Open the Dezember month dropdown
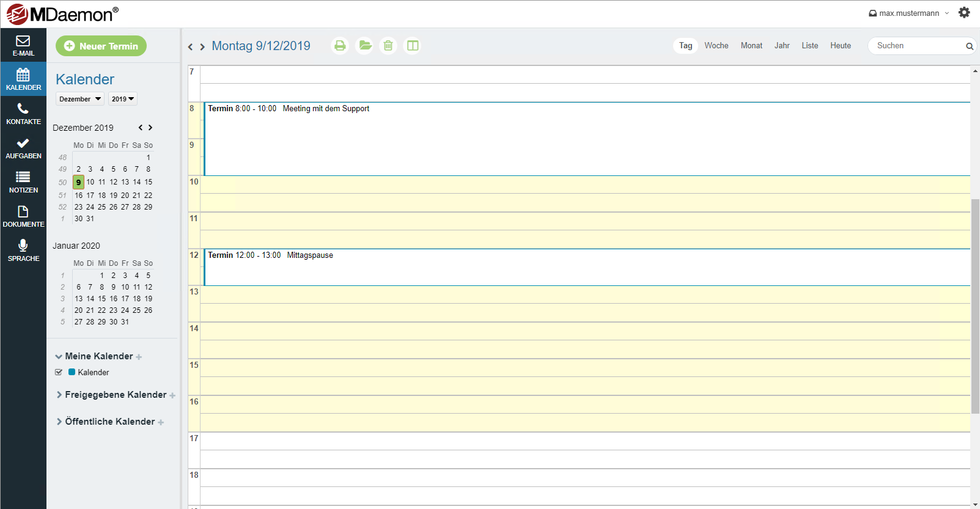The image size is (980, 509). pos(80,99)
